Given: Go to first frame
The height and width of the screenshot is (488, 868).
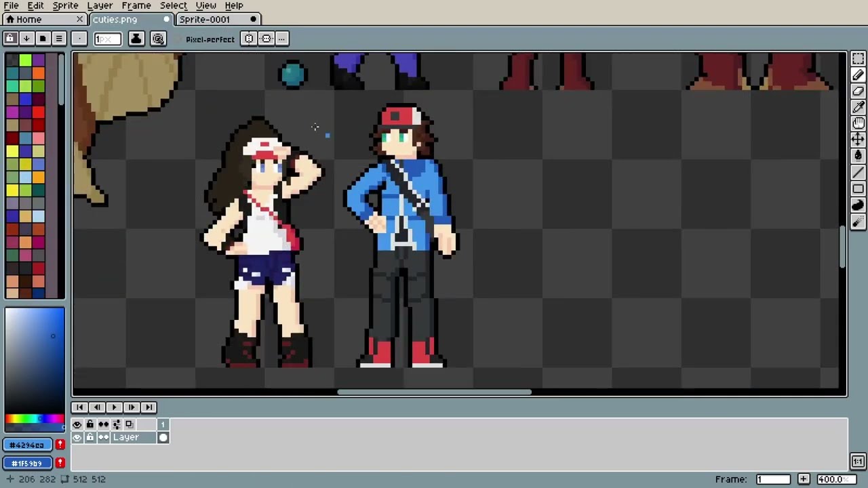Looking at the screenshot, I should click(x=79, y=407).
